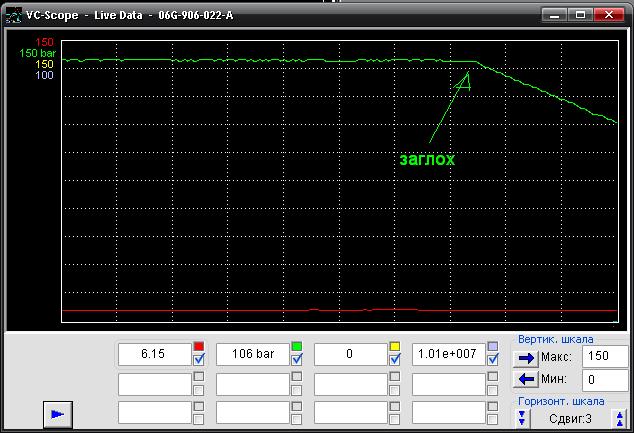The width and height of the screenshot is (634, 433).
Task: Click the green 150 bar scale label
Action: coord(38,53)
